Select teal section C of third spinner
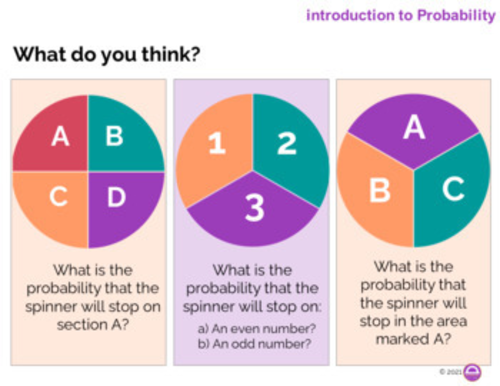This screenshot has width=500, height=386. pyautogui.click(x=452, y=190)
